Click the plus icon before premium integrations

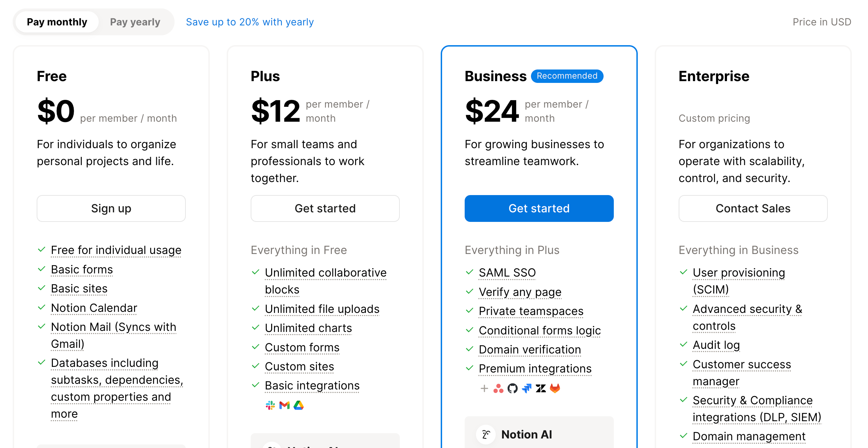[484, 388]
